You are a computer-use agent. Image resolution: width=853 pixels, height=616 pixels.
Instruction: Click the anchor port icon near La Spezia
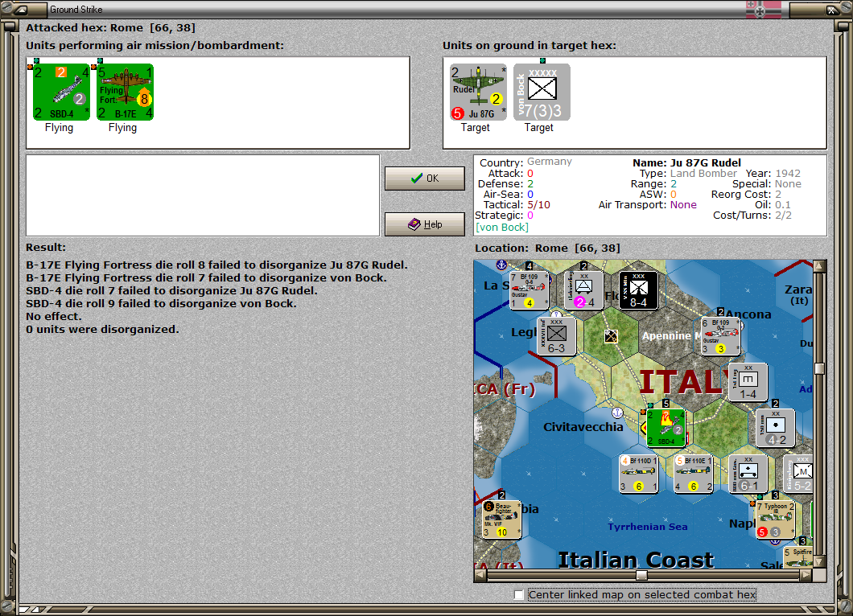[501, 265]
